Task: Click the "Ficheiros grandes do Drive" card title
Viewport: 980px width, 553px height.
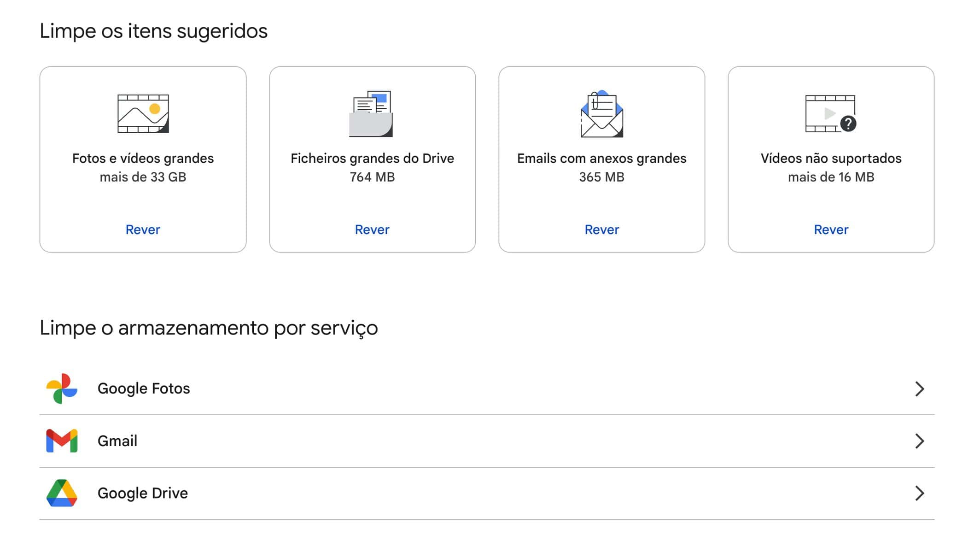Action: [372, 159]
